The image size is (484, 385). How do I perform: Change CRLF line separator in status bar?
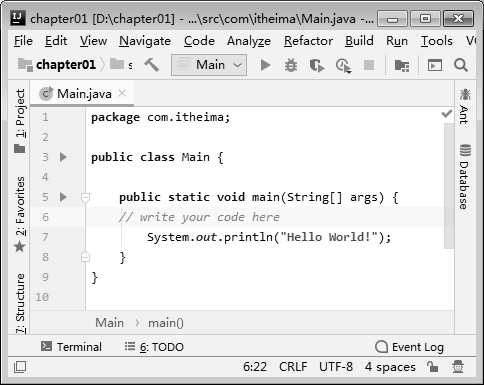tap(293, 367)
